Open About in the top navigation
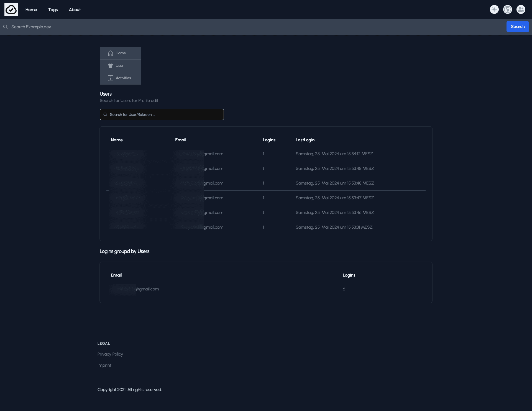This screenshot has width=532, height=411. pyautogui.click(x=75, y=10)
